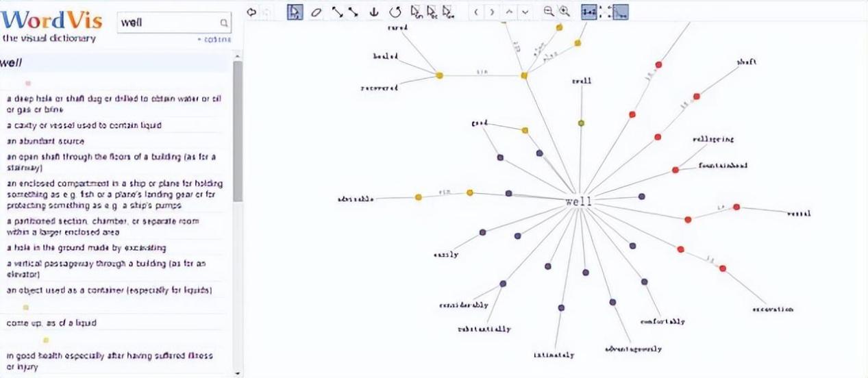Image resolution: width=868 pixels, height=378 pixels.
Task: Click yellow square above 'come up' definition
Action: coord(26,307)
